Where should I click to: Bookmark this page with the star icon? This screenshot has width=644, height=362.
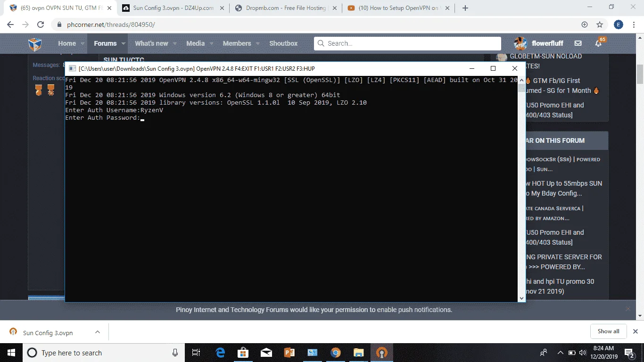[x=600, y=25]
